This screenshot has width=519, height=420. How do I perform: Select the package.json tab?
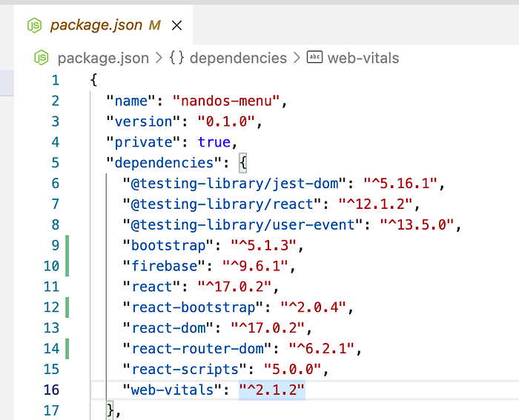(x=103, y=25)
